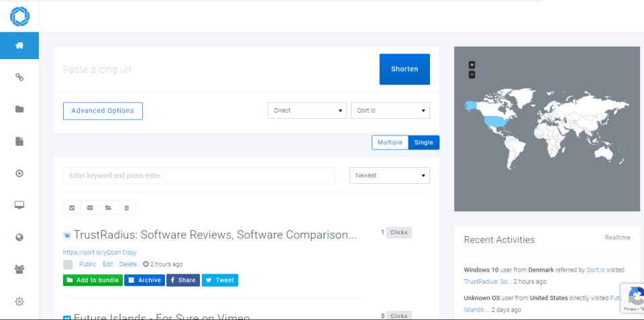This screenshot has width=644, height=320.
Task: Click the reCAPTCHA badge icon
Action: tap(633, 299)
